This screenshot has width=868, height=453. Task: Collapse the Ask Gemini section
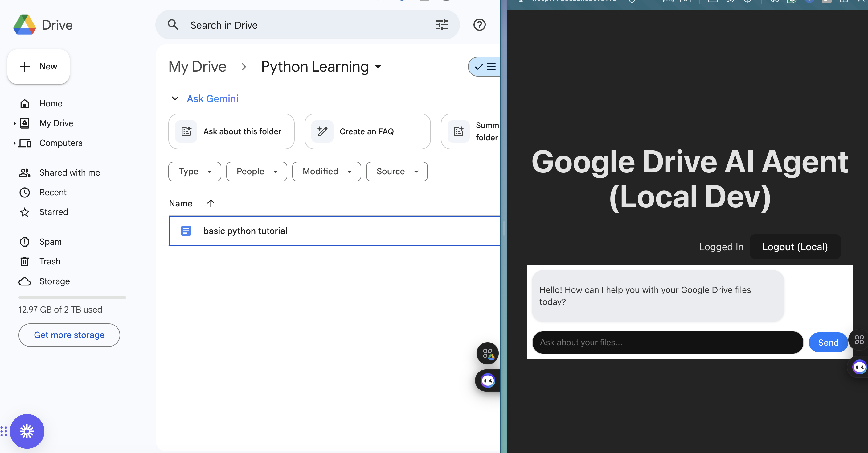(x=175, y=98)
